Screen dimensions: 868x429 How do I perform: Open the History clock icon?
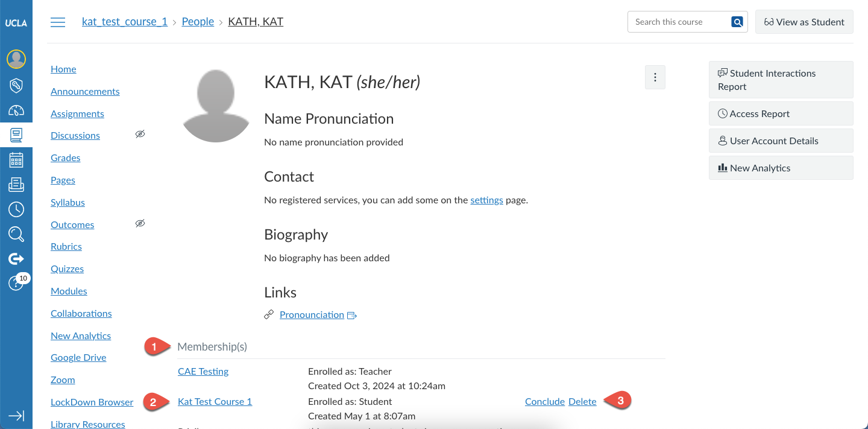click(16, 209)
